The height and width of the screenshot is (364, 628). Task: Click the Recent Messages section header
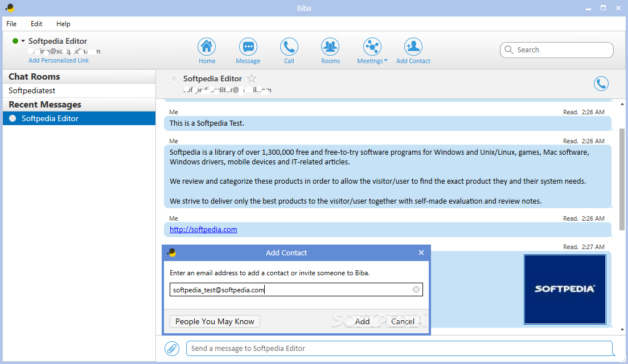pyautogui.click(x=79, y=105)
